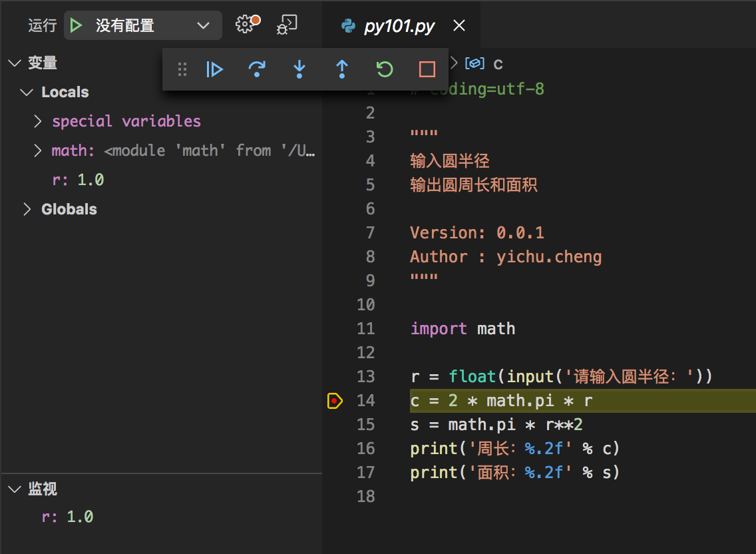Collapse the 变量 section
756x554 pixels.
14,63
